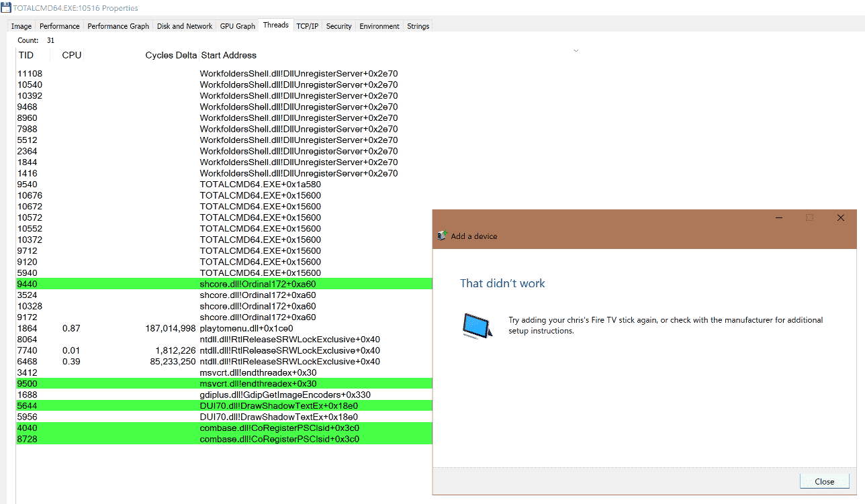Select thread 5956 DUI70.dll row
Viewport: 865px width, 504px height.
(x=224, y=417)
